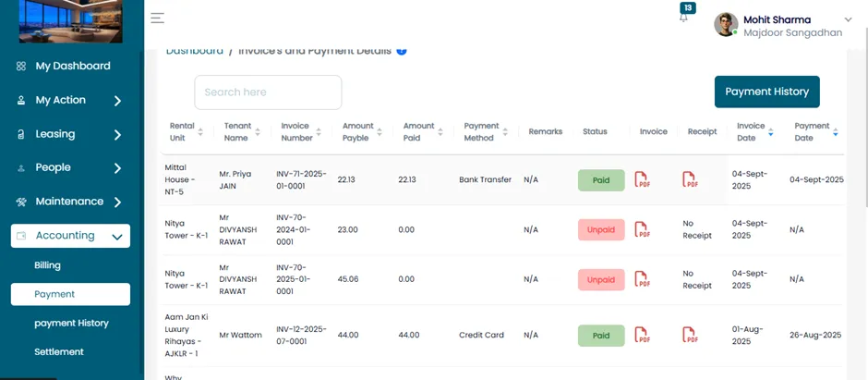Select the 45.06 amount payable cell
868x380 pixels.
tap(347, 279)
